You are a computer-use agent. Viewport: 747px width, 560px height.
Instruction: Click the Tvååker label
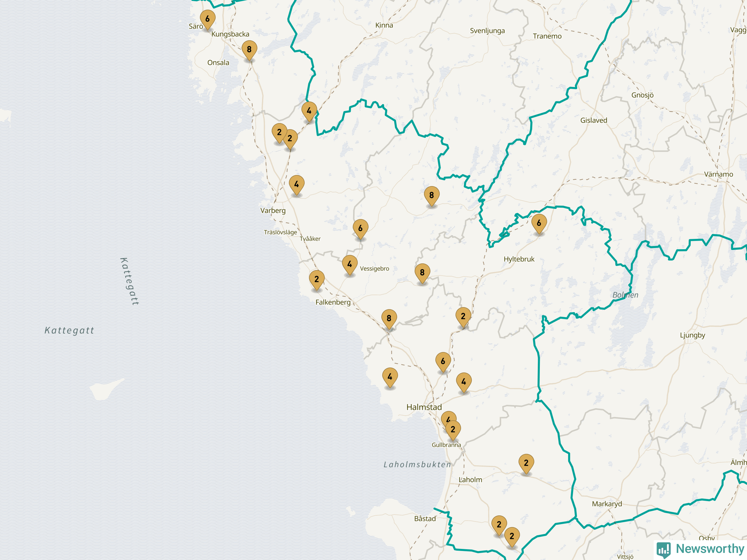(310, 239)
